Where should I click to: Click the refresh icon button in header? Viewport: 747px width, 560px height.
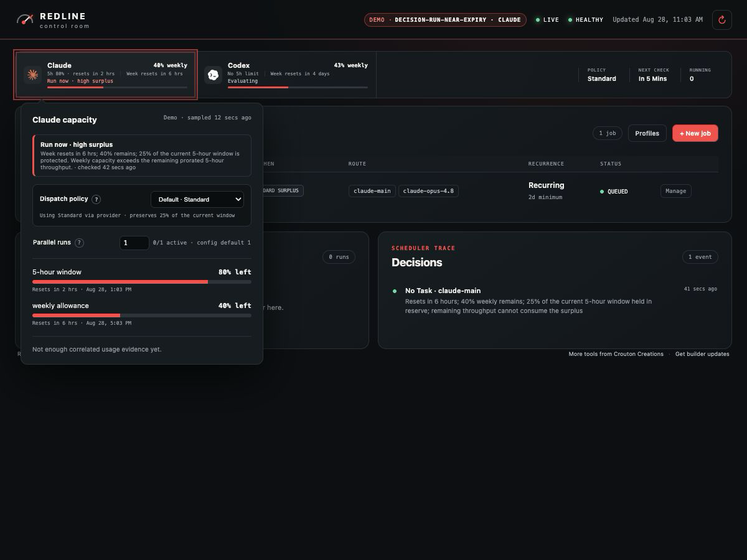722,20
